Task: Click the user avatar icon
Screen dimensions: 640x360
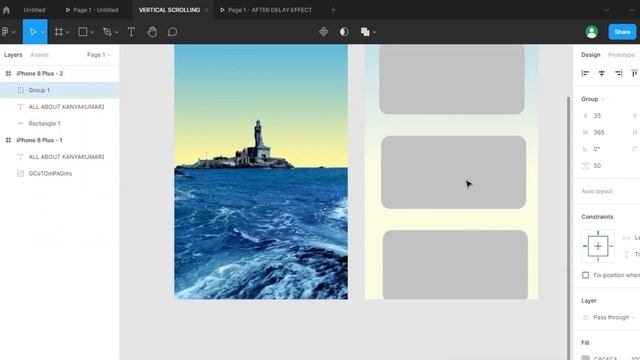Action: (x=591, y=32)
